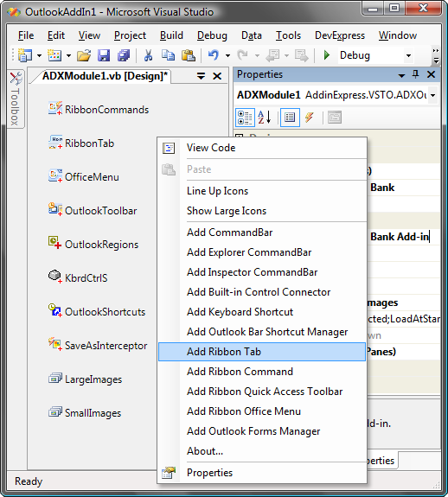448x497 pixels.
Task: Click the Navigate Forward toolbar icon
Action: click(x=301, y=55)
